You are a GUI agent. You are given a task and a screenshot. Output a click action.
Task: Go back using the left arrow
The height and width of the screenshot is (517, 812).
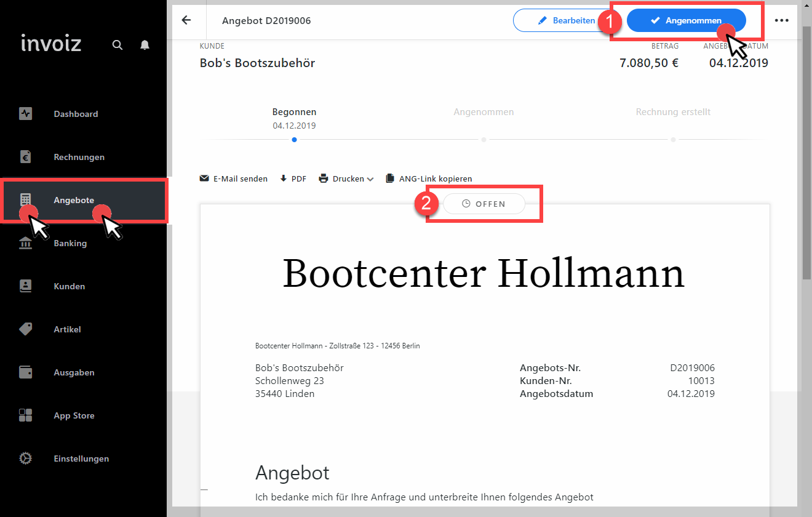point(186,20)
